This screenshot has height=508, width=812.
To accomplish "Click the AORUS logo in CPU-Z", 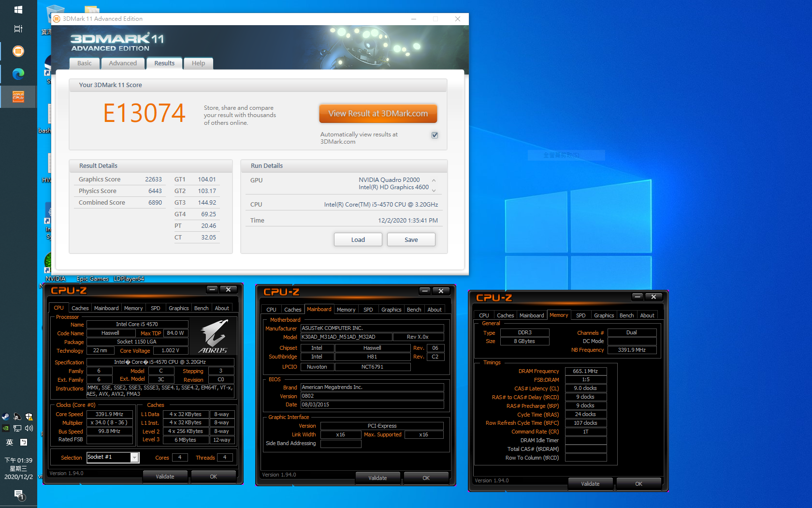I will click(214, 337).
